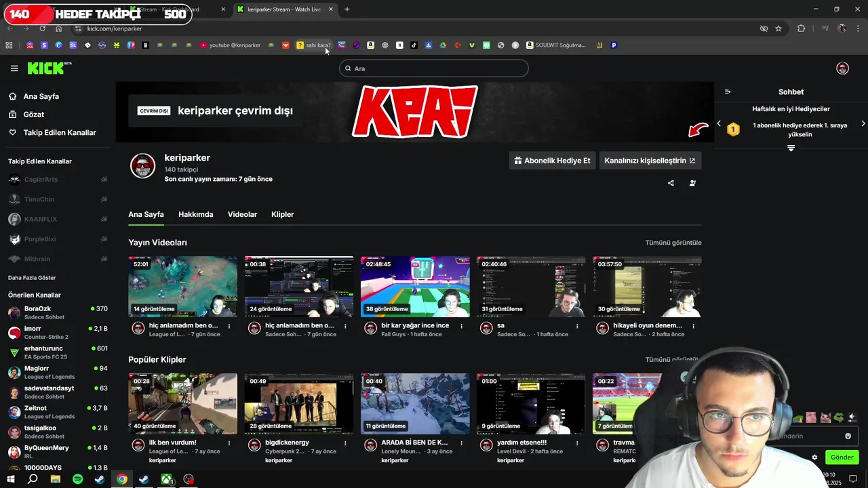Click Abonelik Hediye Et button

click(552, 161)
